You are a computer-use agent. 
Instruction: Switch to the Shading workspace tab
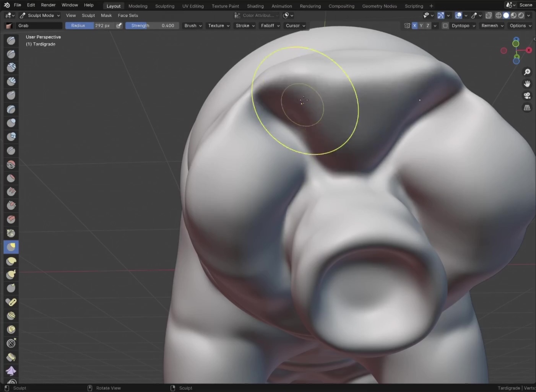tap(255, 6)
